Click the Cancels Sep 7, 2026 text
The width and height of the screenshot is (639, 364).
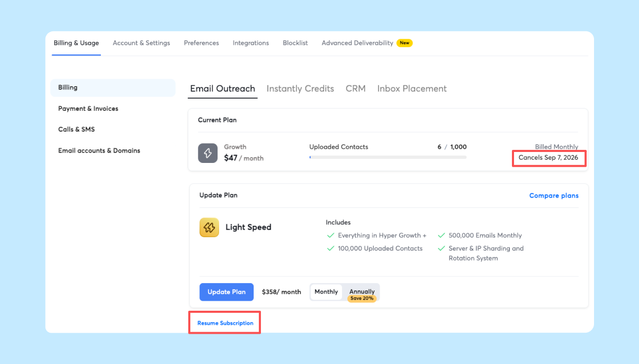click(x=549, y=158)
